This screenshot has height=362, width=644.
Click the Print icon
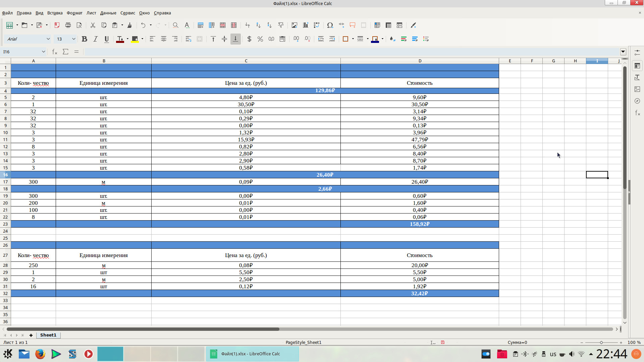(x=68, y=25)
